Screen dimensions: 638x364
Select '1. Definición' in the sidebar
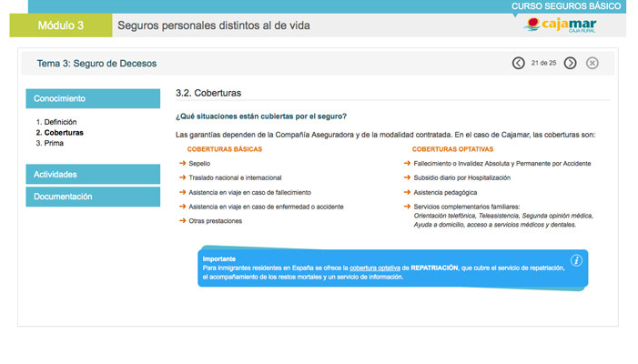[56, 122]
